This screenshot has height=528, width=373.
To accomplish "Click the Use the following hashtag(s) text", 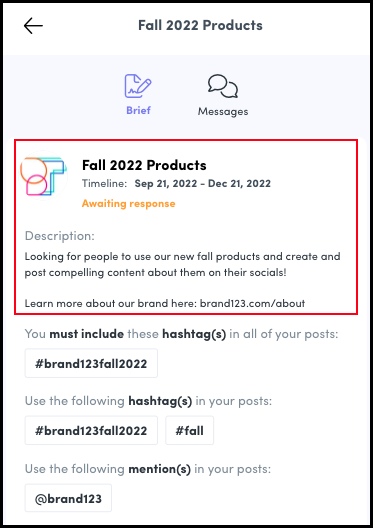I will (x=148, y=401).
